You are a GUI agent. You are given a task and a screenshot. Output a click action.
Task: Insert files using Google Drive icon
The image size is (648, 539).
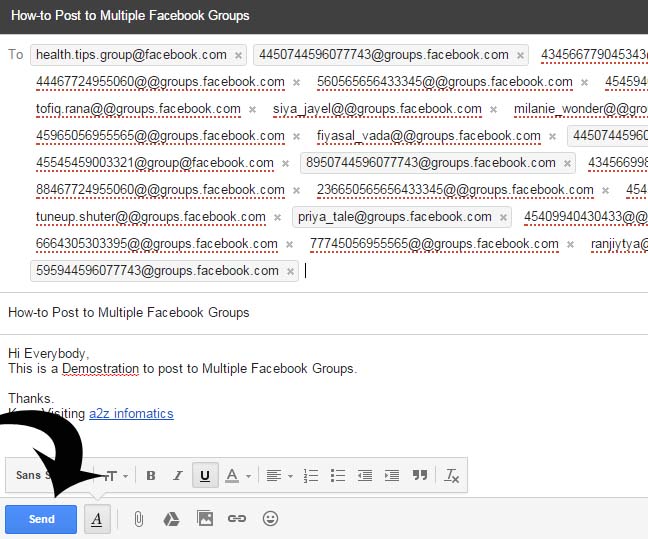tap(171, 519)
